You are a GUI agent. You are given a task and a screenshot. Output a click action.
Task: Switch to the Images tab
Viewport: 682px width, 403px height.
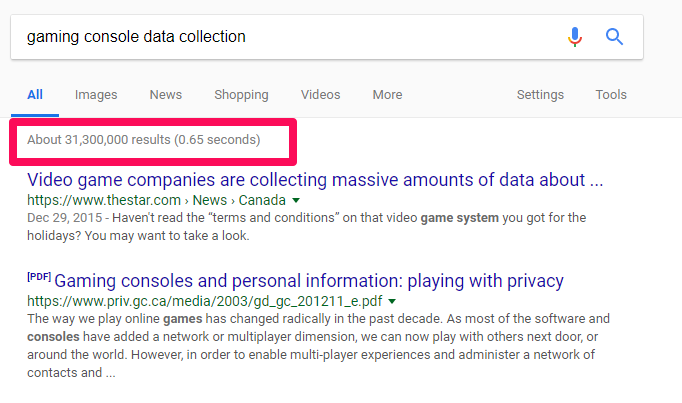96,95
